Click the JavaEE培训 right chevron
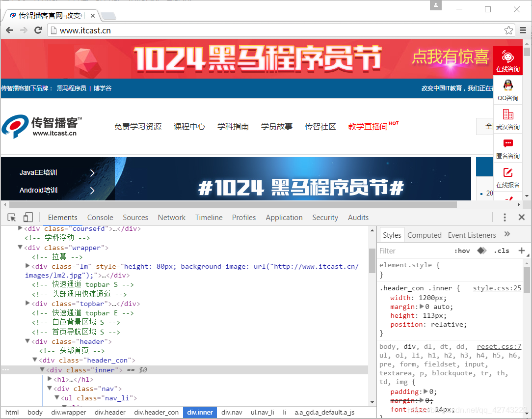The height and width of the screenshot is (419, 532). click(x=92, y=173)
